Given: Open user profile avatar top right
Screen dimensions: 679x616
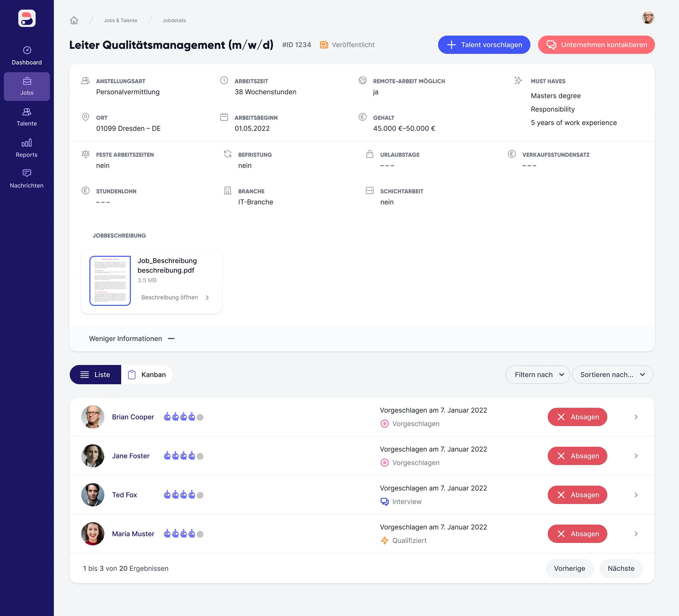Looking at the screenshot, I should click(647, 18).
